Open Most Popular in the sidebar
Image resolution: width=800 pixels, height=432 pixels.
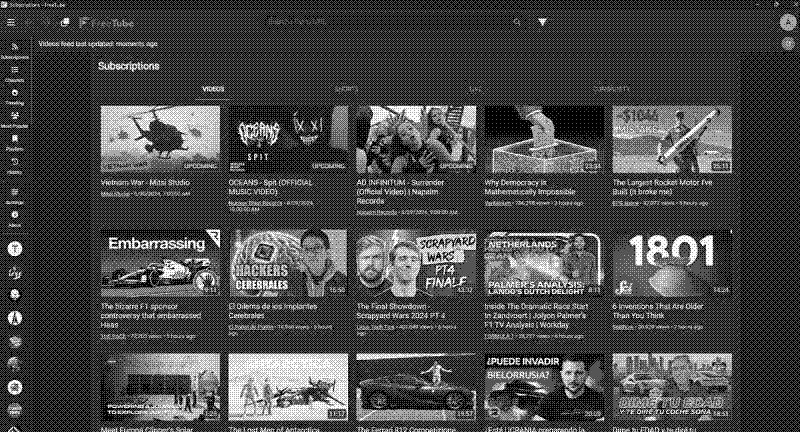pos(15,120)
